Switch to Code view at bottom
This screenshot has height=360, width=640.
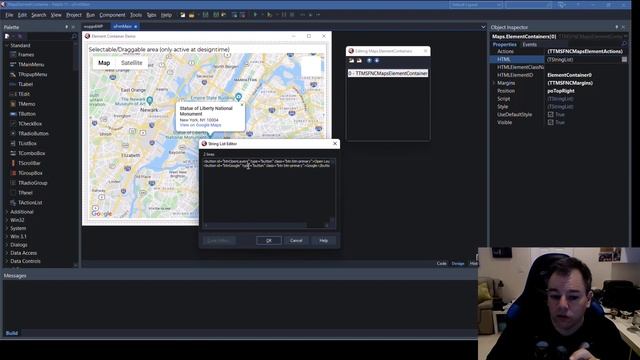pyautogui.click(x=441, y=264)
